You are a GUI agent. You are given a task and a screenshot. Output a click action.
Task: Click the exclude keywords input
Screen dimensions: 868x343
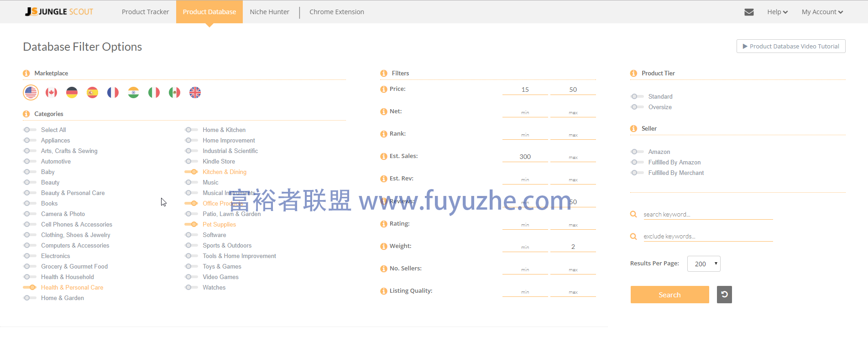coord(708,236)
